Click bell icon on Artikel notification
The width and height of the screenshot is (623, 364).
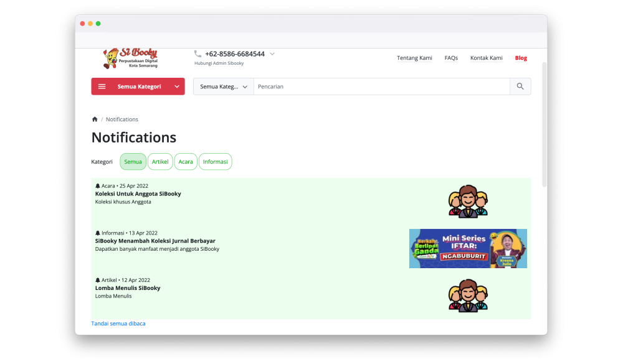(98, 281)
